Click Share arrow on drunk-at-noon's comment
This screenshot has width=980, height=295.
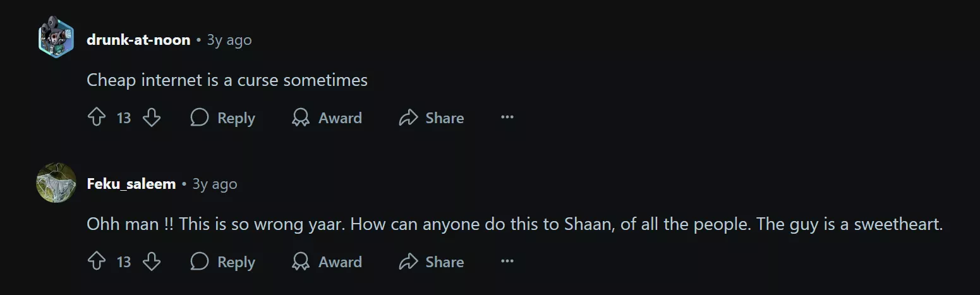pos(409,117)
